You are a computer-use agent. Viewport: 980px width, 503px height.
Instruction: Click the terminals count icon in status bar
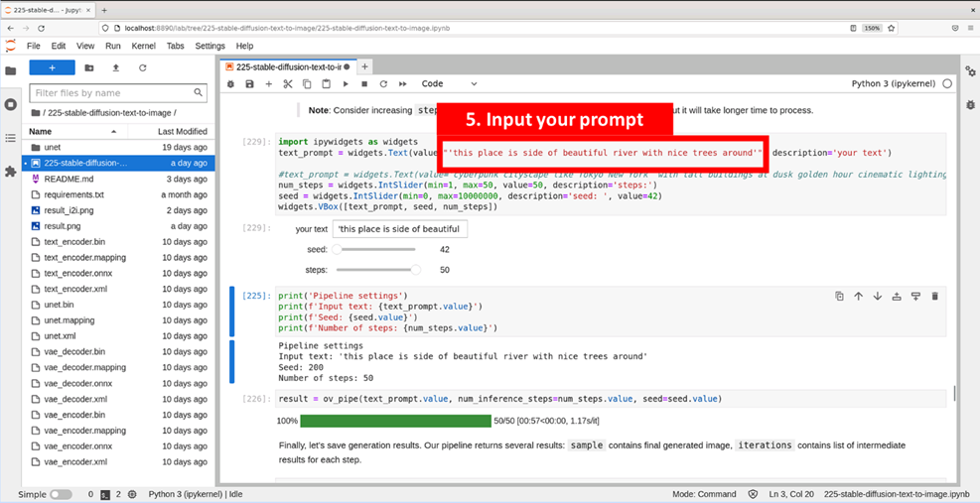(x=105, y=494)
